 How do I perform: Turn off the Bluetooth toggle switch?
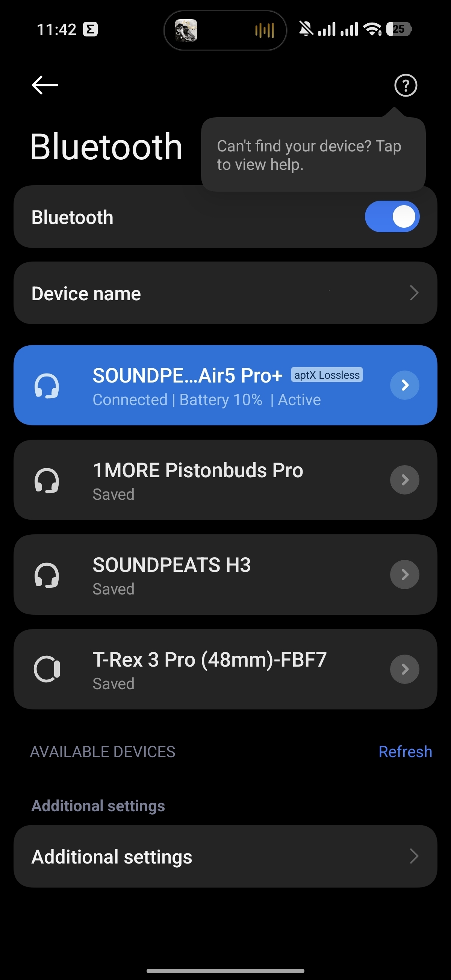392,216
